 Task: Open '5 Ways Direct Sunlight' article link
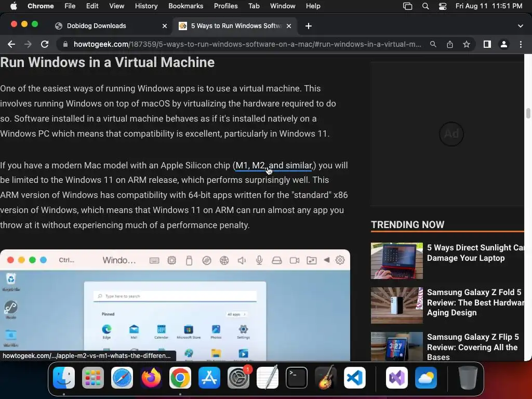[475, 253]
